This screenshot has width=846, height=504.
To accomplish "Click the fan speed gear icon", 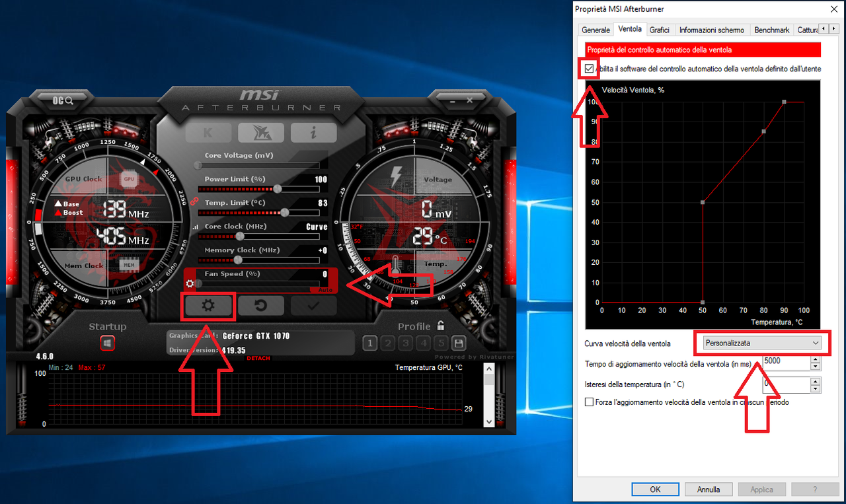I will click(x=190, y=284).
